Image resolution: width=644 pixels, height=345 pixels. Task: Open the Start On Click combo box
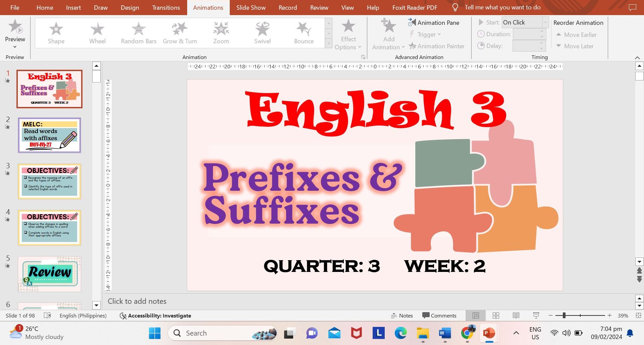525,22
